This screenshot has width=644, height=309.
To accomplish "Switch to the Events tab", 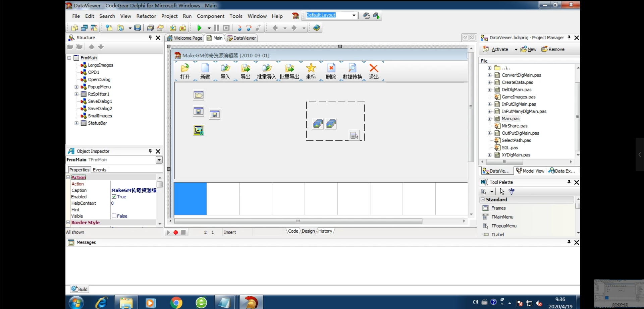I will pos(100,170).
